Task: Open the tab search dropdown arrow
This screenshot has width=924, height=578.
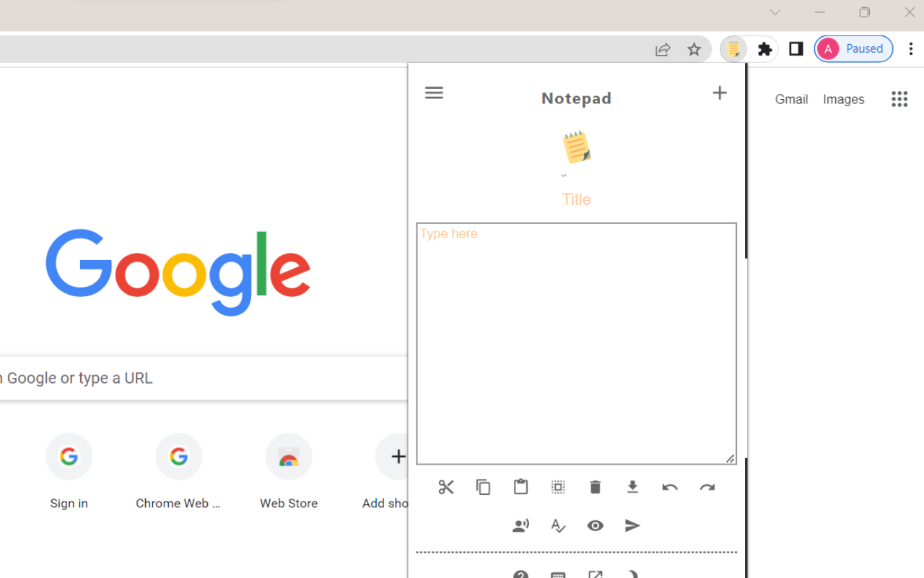Action: point(775,12)
